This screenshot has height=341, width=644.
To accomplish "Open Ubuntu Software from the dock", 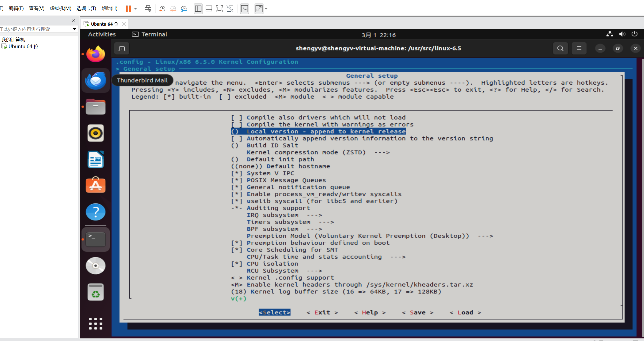I will pyautogui.click(x=96, y=185).
